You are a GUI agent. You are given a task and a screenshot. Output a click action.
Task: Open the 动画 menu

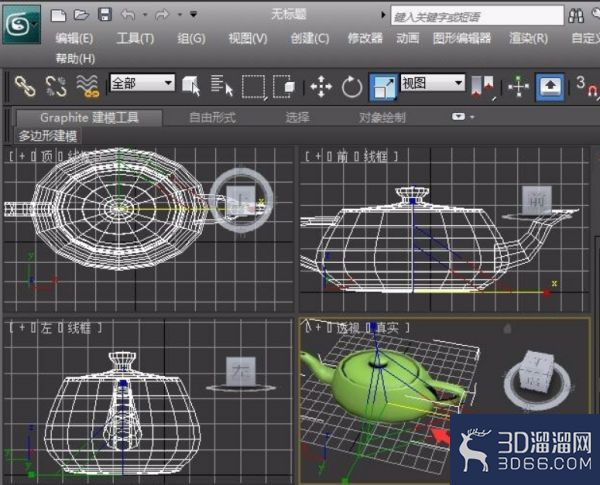pos(408,38)
